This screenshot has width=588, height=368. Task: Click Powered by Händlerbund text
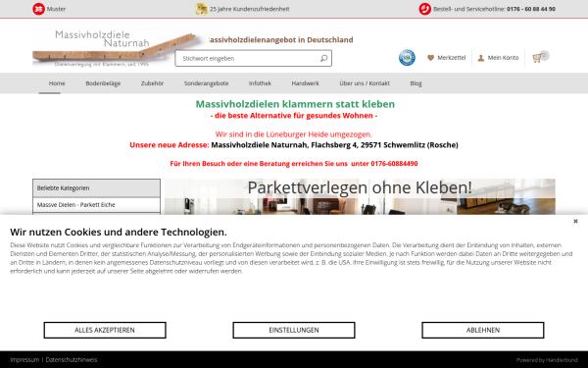547,360
